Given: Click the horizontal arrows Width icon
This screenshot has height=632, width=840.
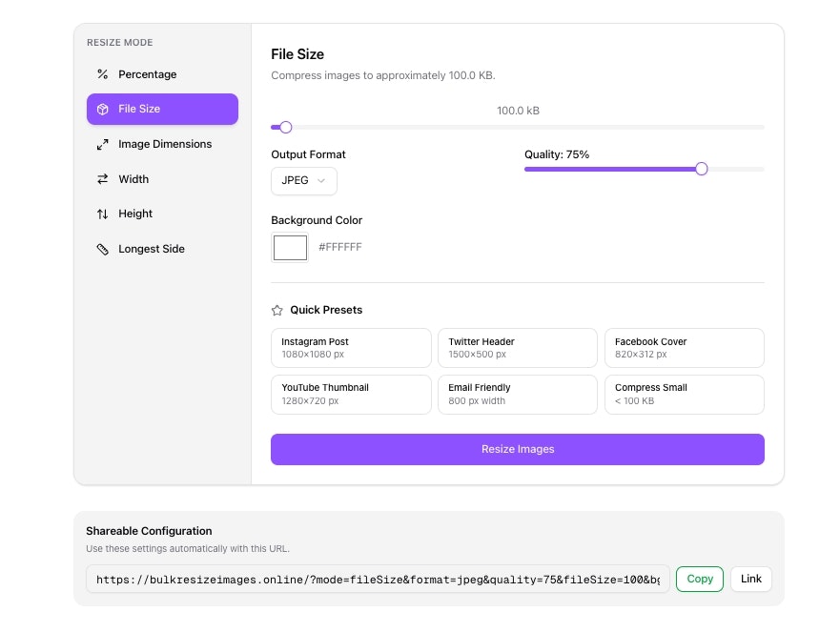Looking at the screenshot, I should click(x=102, y=179).
